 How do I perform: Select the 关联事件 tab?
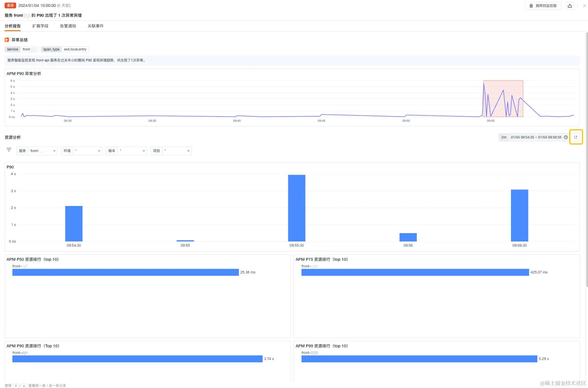(96, 26)
